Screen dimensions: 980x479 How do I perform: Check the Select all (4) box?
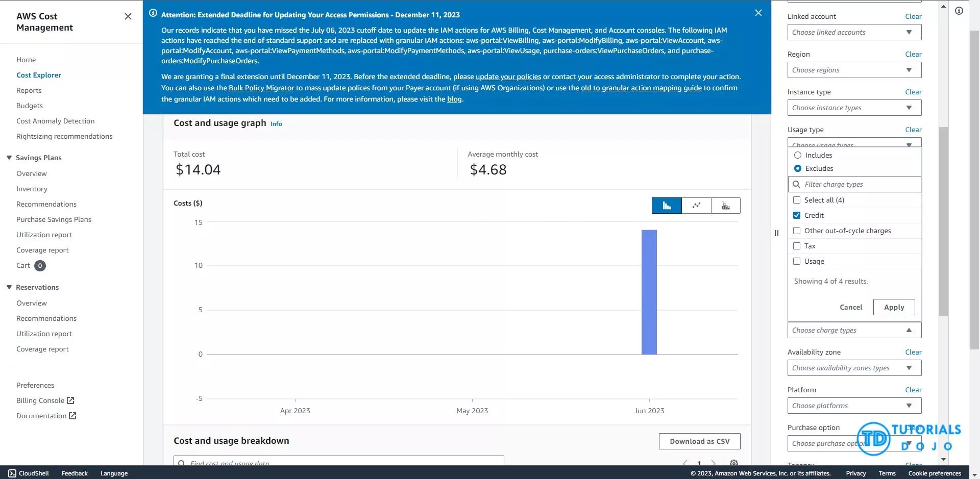click(x=797, y=200)
